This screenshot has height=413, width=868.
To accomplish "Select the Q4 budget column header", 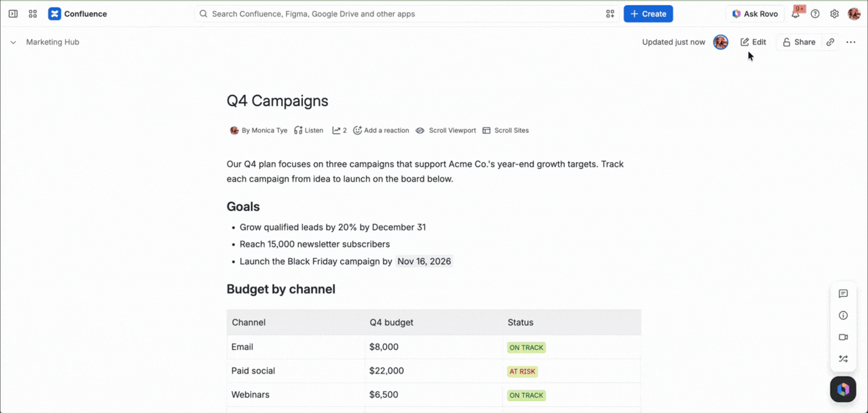I will pos(434,323).
